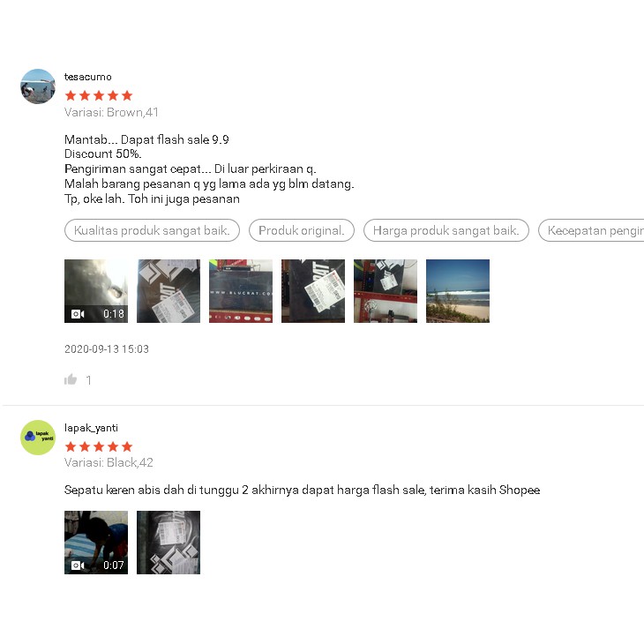Click tesacumo's five-star rating
644x644 pixels.
pos(99,95)
